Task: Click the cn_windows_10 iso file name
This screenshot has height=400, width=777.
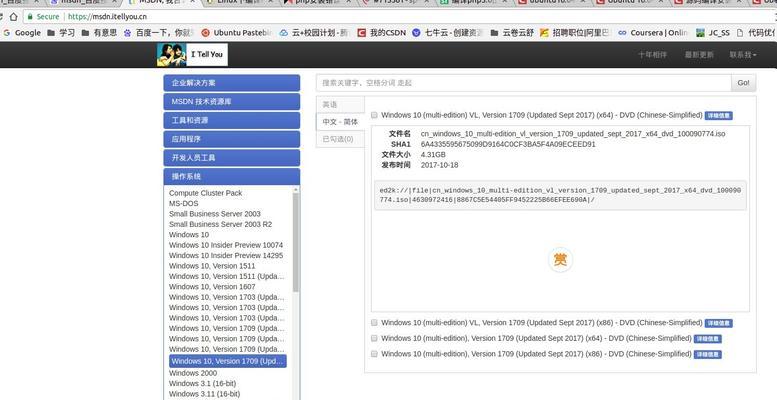Action: coord(573,134)
